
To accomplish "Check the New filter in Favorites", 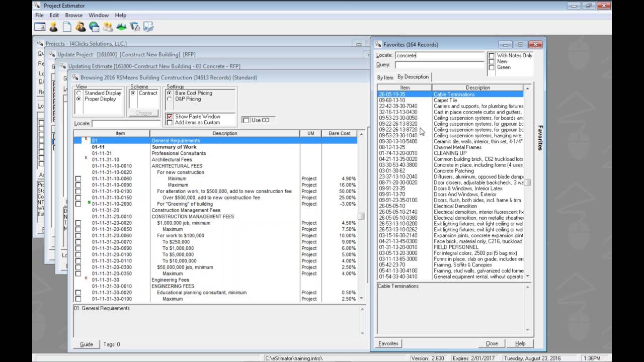I will pyautogui.click(x=492, y=61).
